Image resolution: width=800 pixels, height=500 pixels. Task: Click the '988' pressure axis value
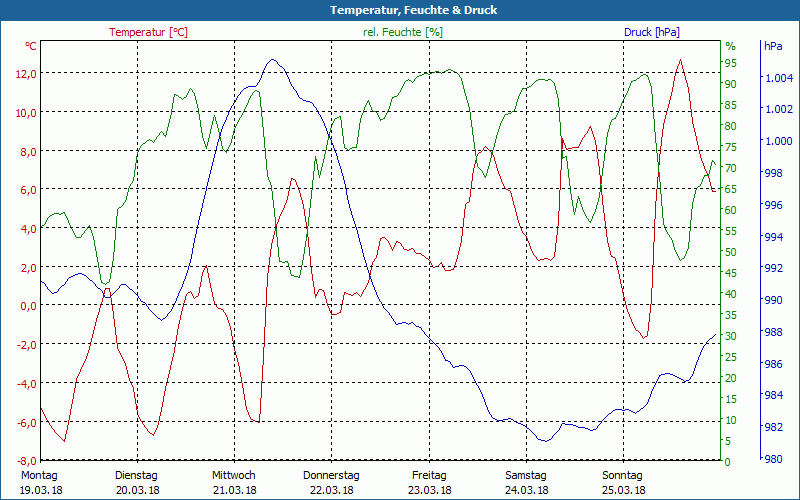(x=773, y=332)
